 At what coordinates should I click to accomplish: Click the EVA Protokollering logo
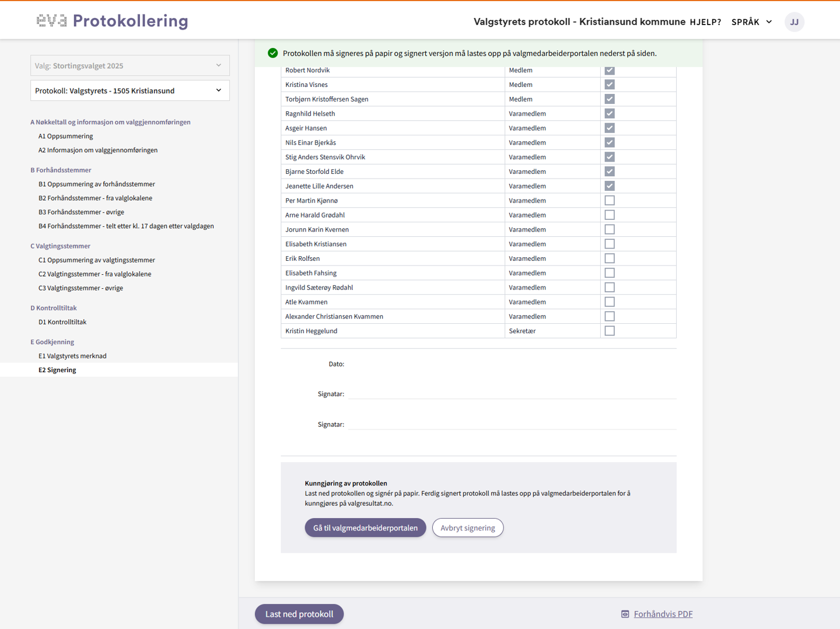(x=112, y=21)
